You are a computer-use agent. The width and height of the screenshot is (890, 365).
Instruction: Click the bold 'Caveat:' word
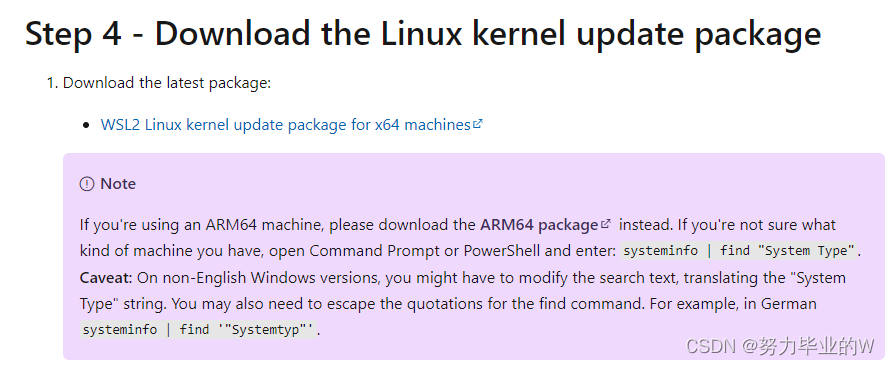[x=106, y=278]
